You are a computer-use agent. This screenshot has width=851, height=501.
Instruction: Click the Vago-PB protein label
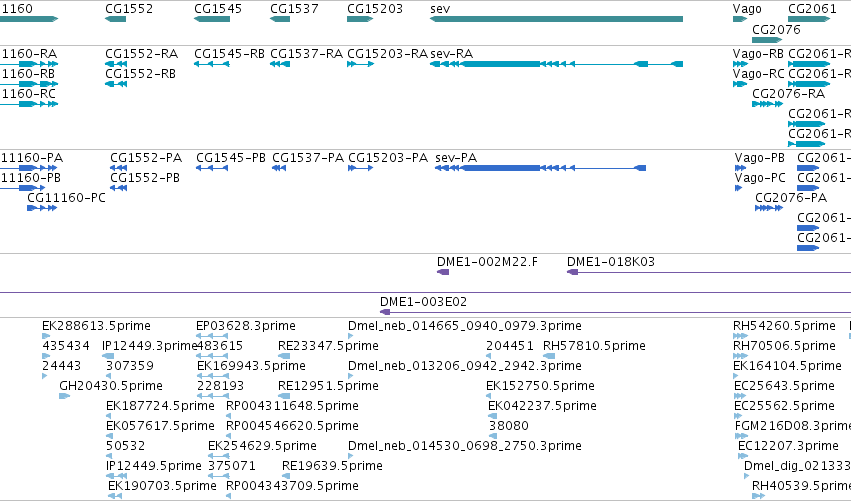[x=760, y=158]
